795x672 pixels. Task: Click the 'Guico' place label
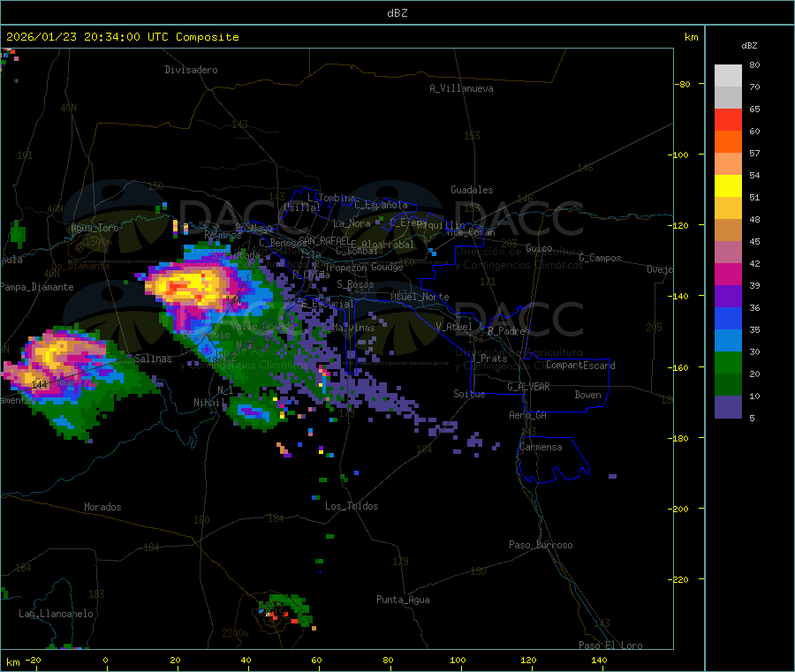point(539,248)
